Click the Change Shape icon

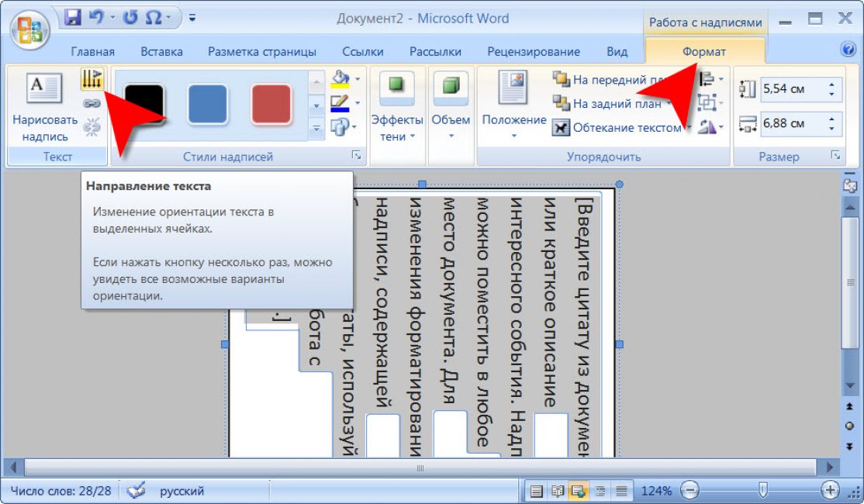(340, 127)
